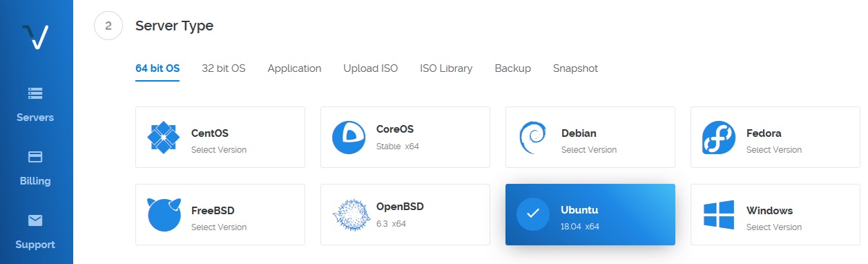868x264 pixels.
Task: Select the Debian name label
Action: point(579,133)
